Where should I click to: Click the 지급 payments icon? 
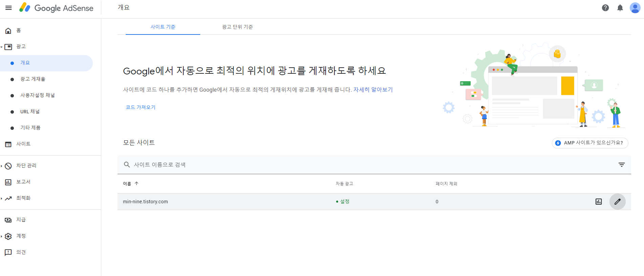[8, 220]
